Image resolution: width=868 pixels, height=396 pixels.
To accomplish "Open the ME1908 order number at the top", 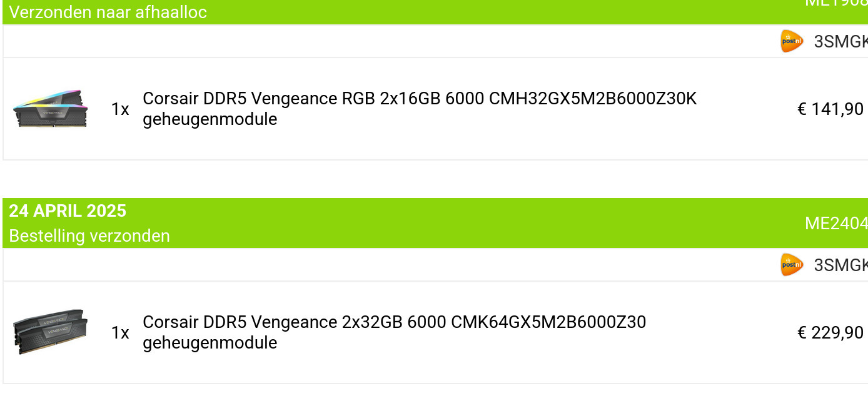I will tap(836, 3).
